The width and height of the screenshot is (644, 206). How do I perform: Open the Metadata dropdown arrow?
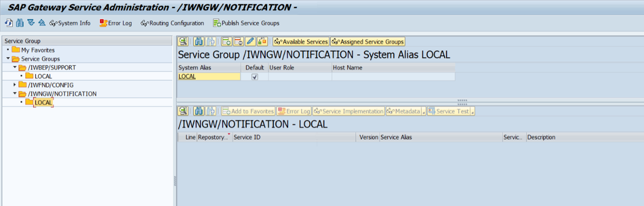click(x=424, y=111)
